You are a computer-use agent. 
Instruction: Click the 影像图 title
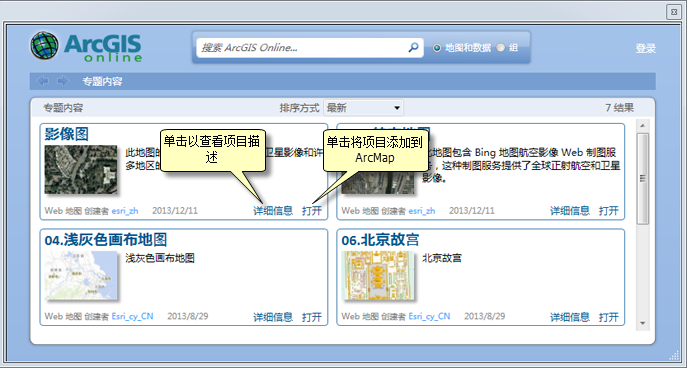67,134
